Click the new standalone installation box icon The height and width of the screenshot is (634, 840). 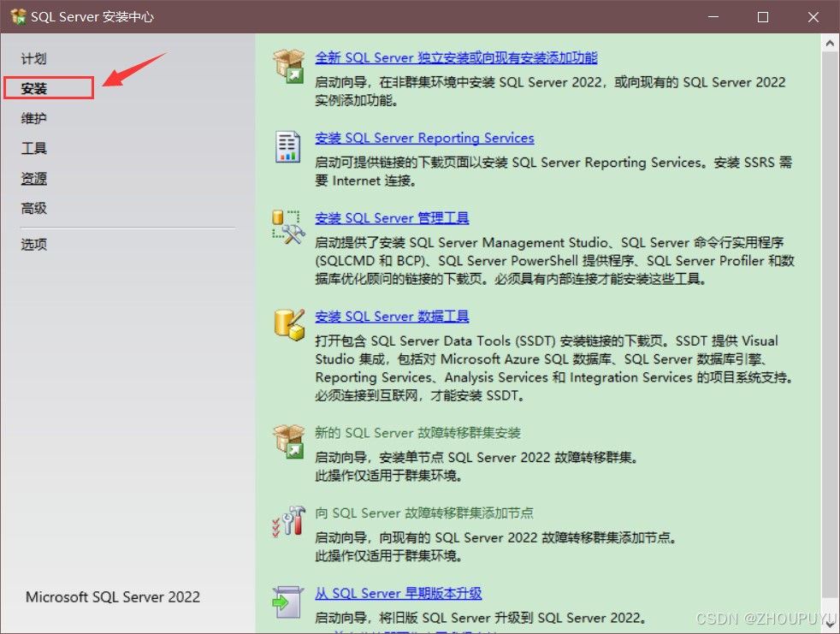(x=288, y=66)
